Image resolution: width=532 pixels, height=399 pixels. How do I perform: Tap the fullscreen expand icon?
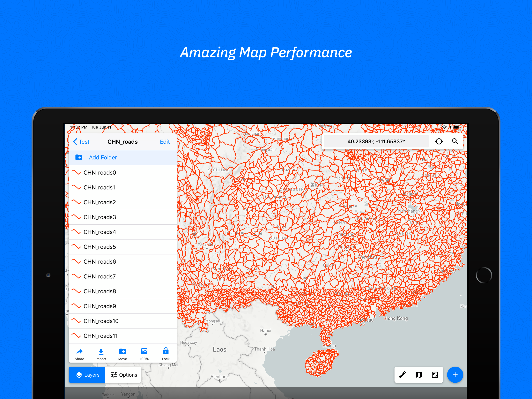[x=435, y=374]
